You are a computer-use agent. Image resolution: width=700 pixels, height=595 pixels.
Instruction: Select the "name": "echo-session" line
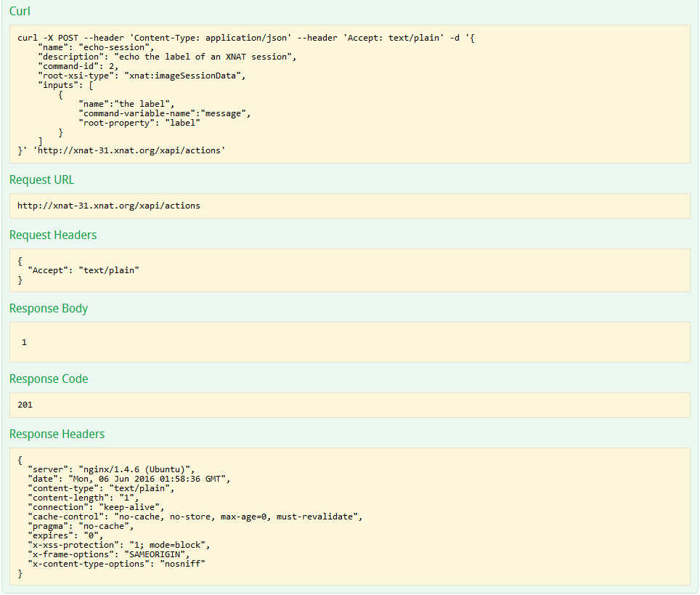pos(96,48)
